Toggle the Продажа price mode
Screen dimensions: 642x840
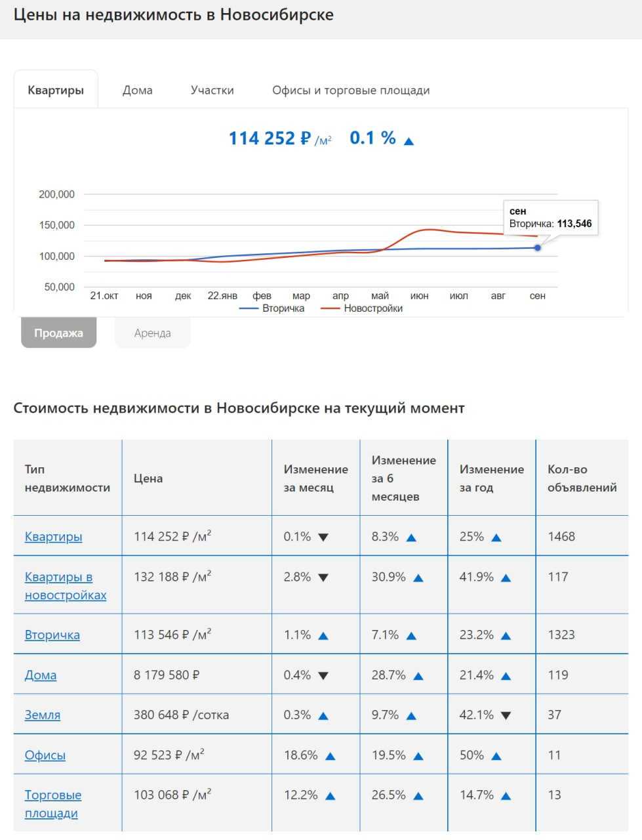pyautogui.click(x=59, y=333)
